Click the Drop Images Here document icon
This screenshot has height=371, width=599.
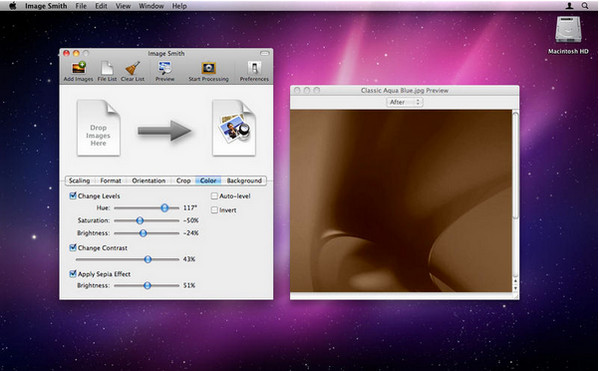[99, 128]
